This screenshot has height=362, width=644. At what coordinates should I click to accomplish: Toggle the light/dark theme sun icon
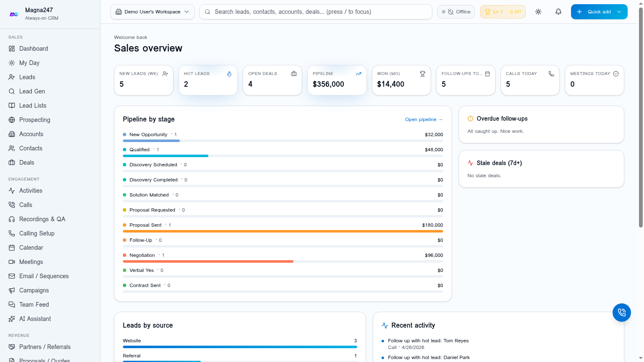(538, 12)
